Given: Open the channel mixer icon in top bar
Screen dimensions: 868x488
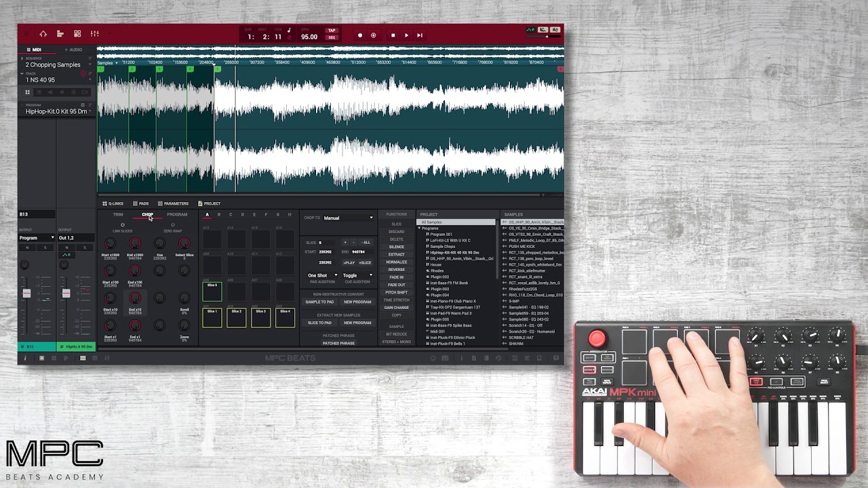Looking at the screenshot, I should coord(95,34).
